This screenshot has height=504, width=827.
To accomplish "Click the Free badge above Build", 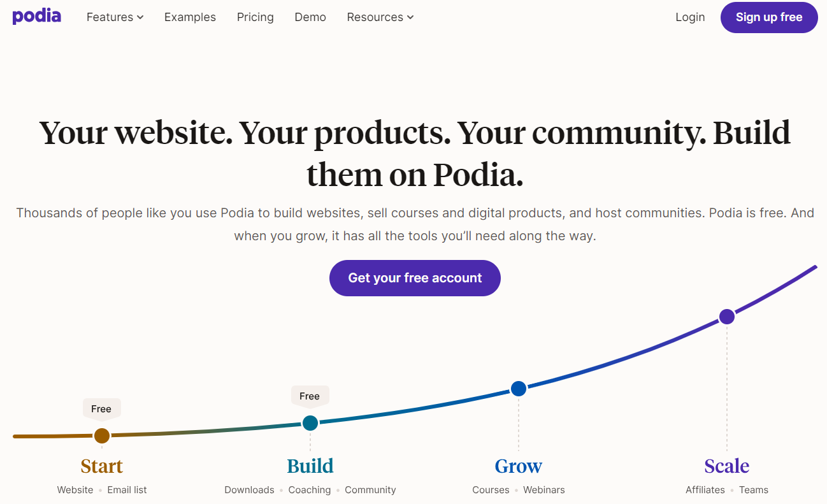I will tap(310, 396).
